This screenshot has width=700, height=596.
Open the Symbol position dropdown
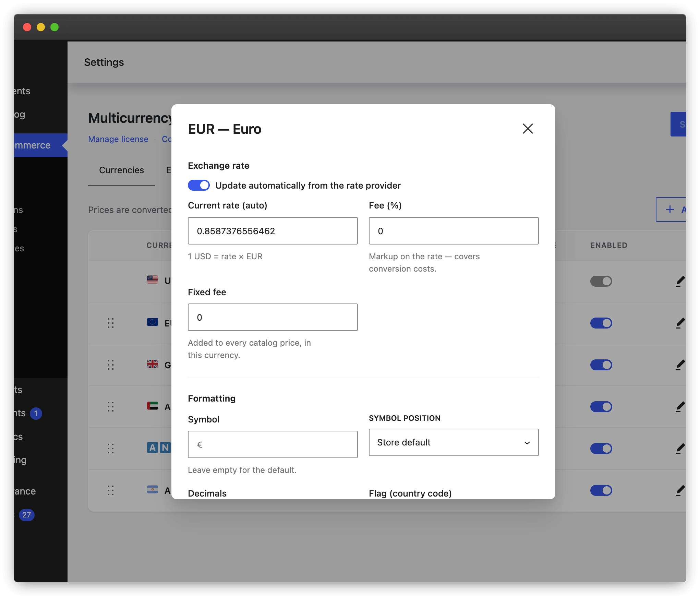pyautogui.click(x=454, y=442)
